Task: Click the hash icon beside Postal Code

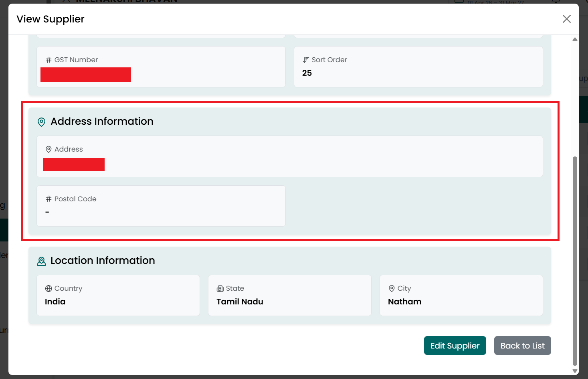Action: point(48,199)
